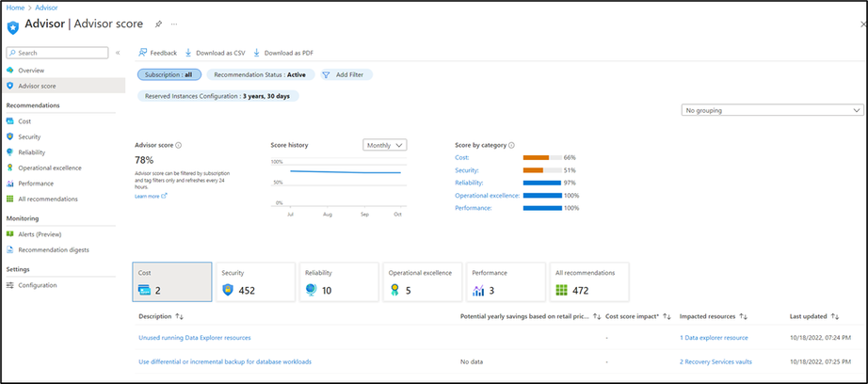Click the Security score category link

click(x=467, y=170)
